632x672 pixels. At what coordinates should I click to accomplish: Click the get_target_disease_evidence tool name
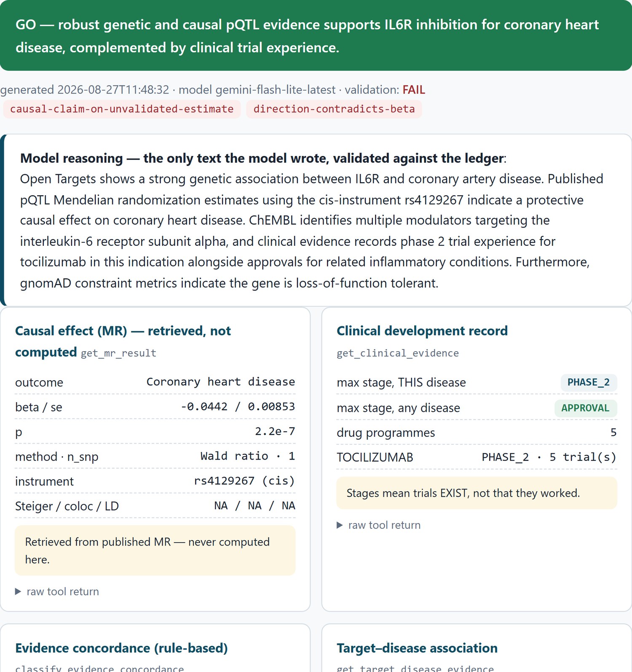point(415,668)
